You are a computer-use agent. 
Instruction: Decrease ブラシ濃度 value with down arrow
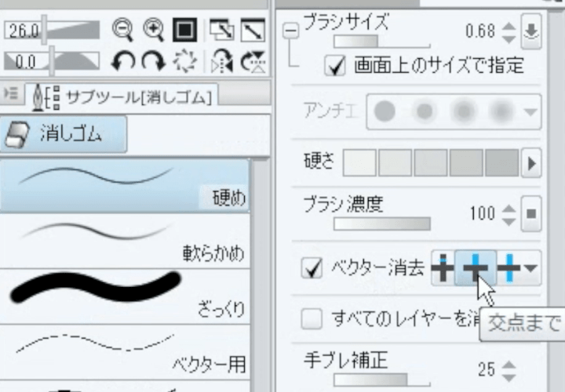click(x=508, y=221)
